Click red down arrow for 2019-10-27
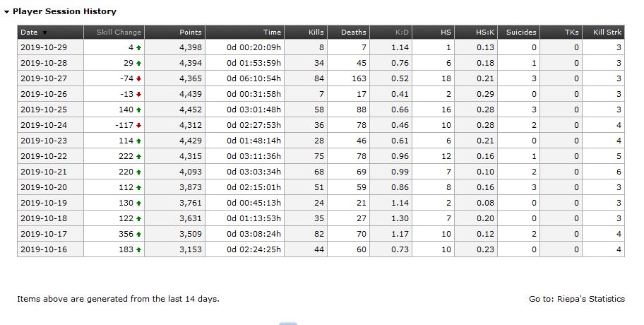The width and height of the screenshot is (644, 325). click(138, 79)
